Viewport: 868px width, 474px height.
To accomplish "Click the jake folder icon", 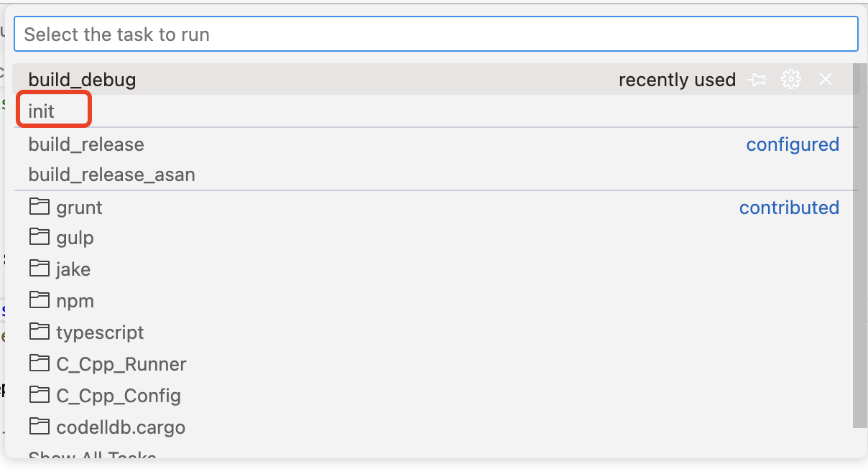I will [x=39, y=269].
